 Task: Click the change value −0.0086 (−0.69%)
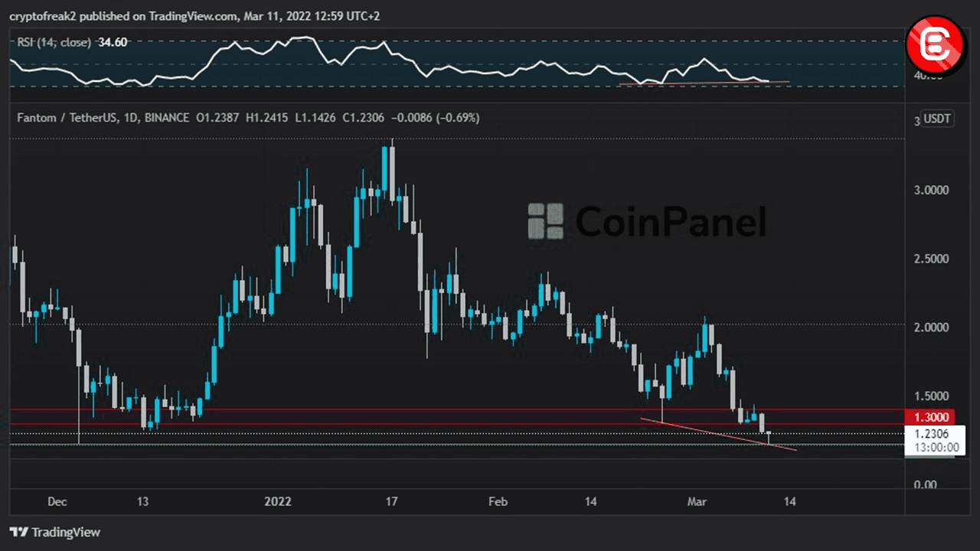[x=435, y=118]
